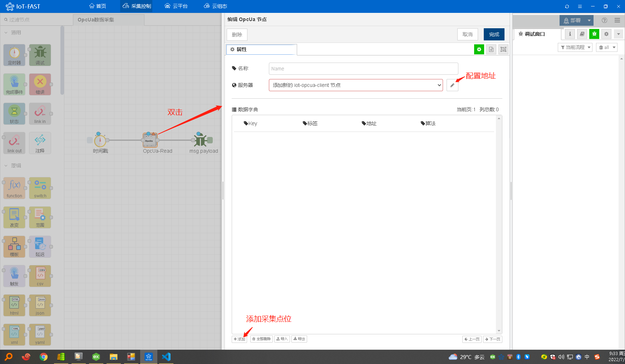This screenshot has height=364, width=625.
Task: Open the green node properties gear icon
Action: tap(479, 49)
